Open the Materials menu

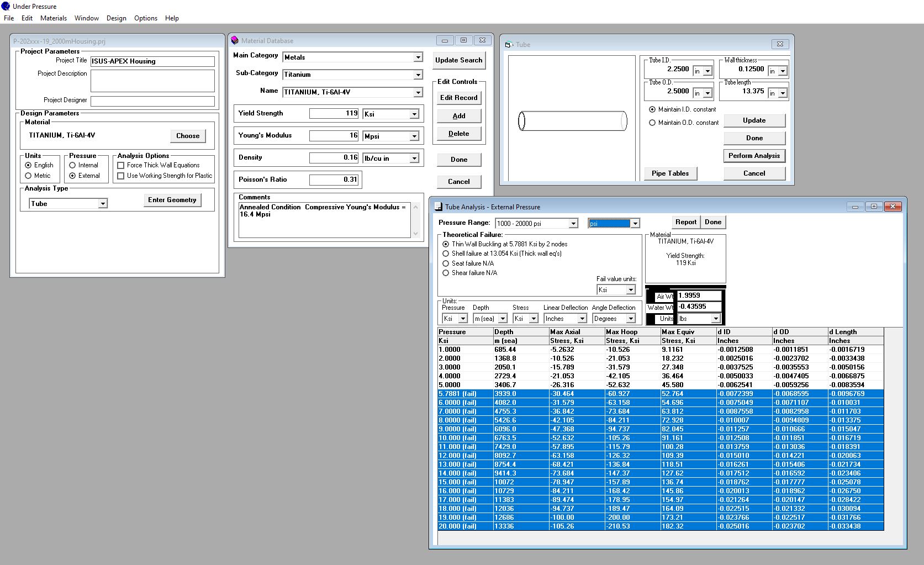54,18
